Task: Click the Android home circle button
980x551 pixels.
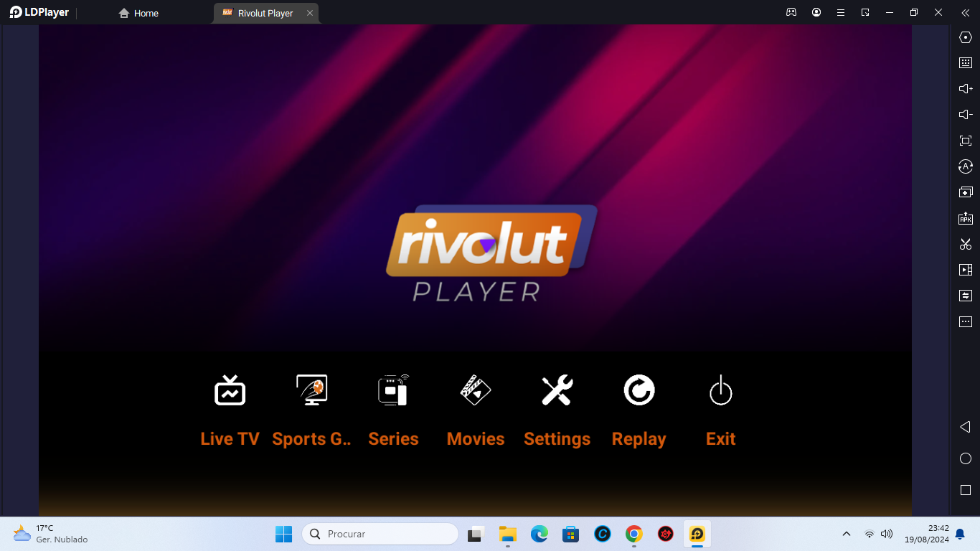Action: 966,458
